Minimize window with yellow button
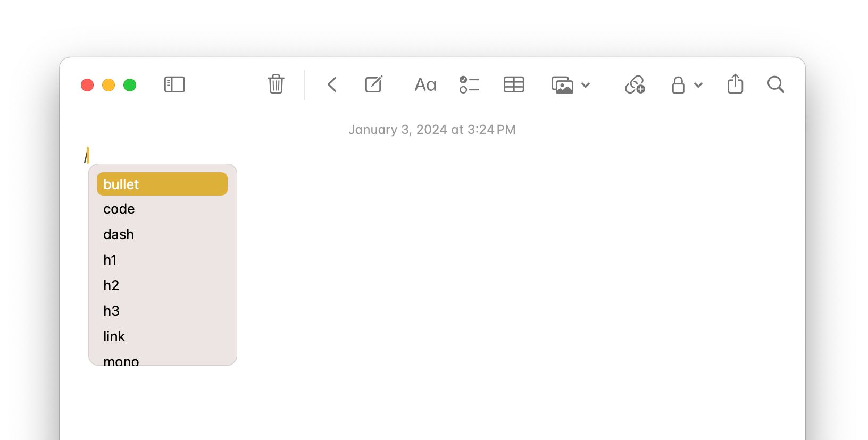This screenshot has width=868, height=440. point(108,85)
